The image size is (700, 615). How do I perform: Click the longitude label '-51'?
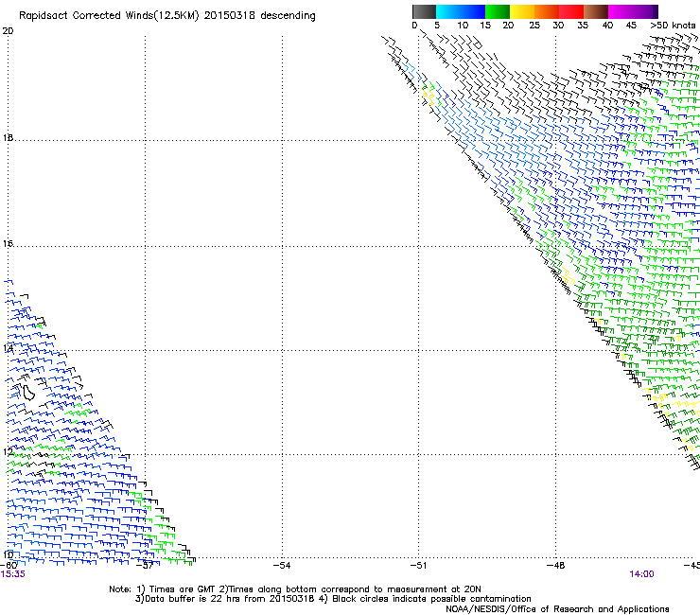pyautogui.click(x=418, y=566)
